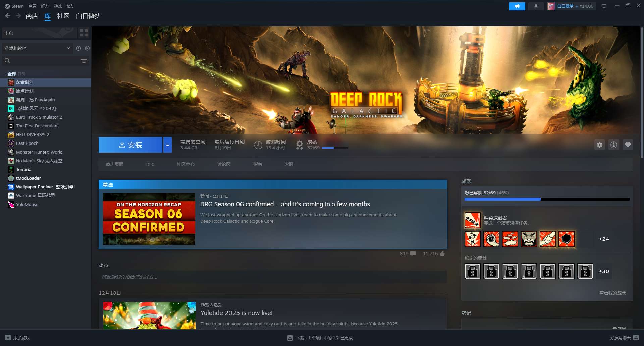Switch library to grid view icon
Viewport: 644px width, 346px height.
coord(84,33)
